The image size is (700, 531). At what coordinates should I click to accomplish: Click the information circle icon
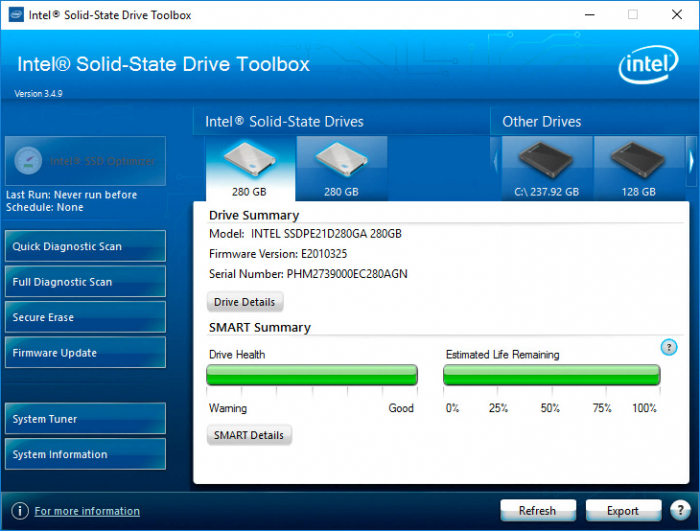point(20,510)
